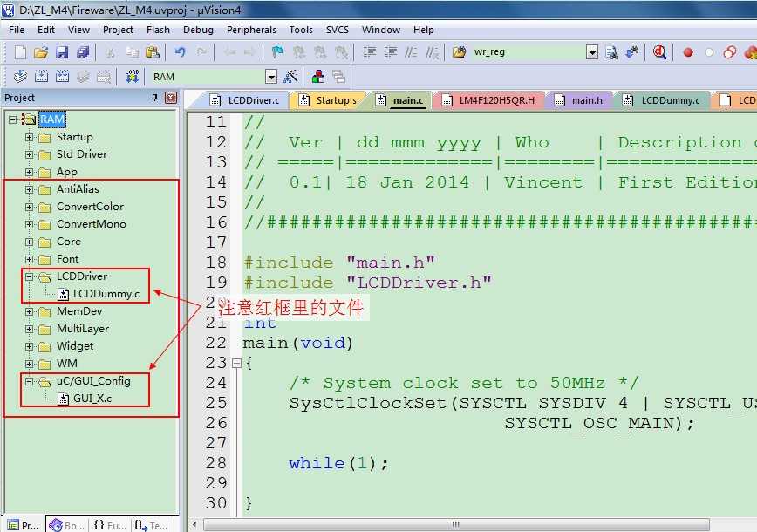
Task: Open the Peripherals menu
Action: tap(251, 30)
